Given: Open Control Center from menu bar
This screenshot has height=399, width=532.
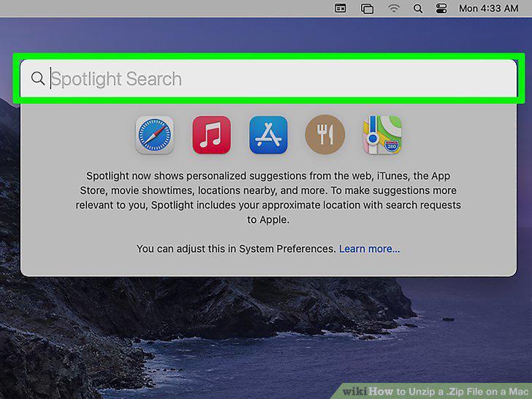Looking at the screenshot, I should (441, 9).
